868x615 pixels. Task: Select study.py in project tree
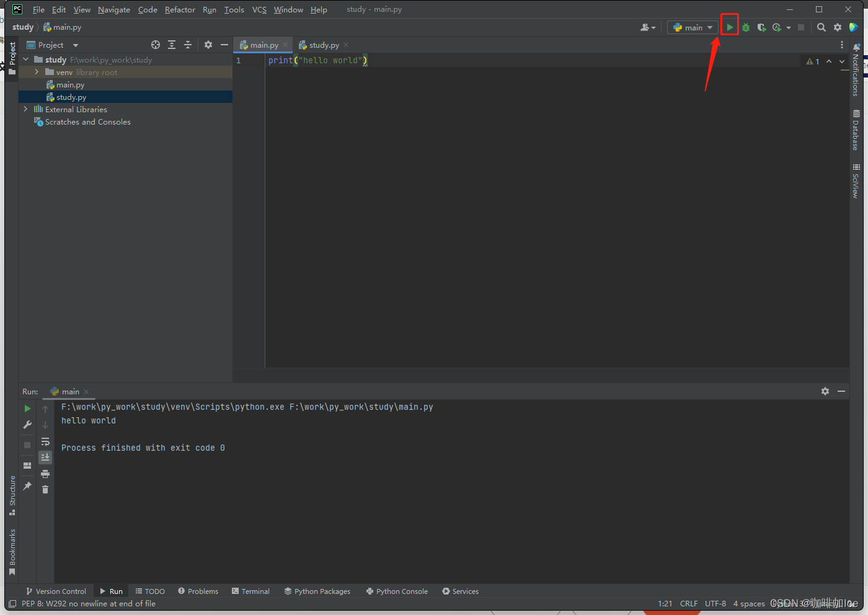[125, 97]
